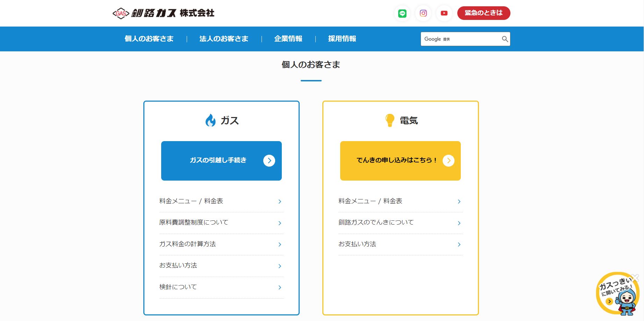
Task: Click the ガス card heading text
Action: click(x=230, y=121)
